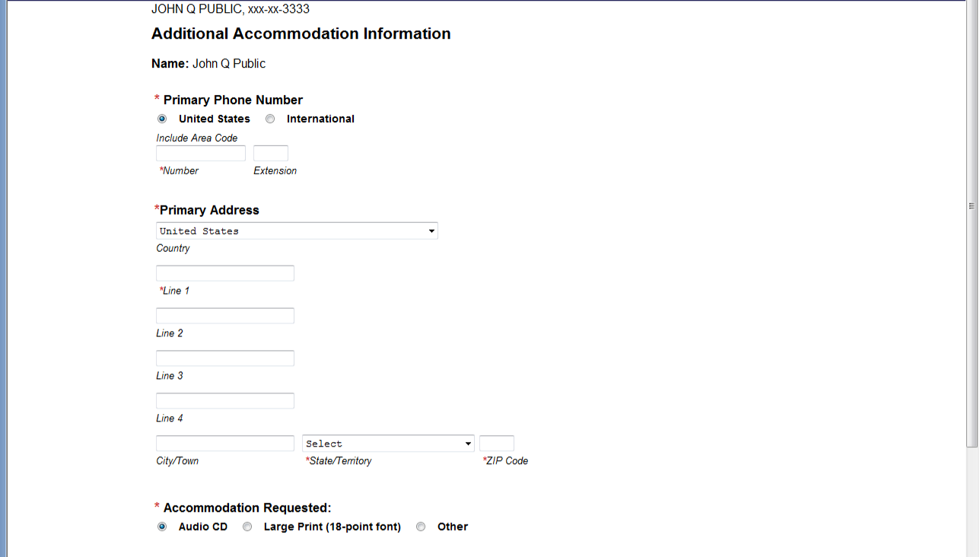Select United States phone radio button
Screen dimensions: 980x557
162,119
